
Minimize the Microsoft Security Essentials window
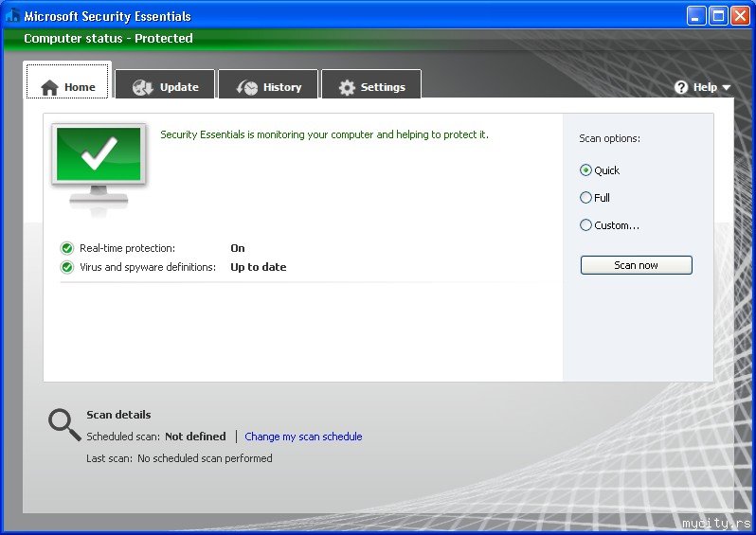(x=695, y=16)
